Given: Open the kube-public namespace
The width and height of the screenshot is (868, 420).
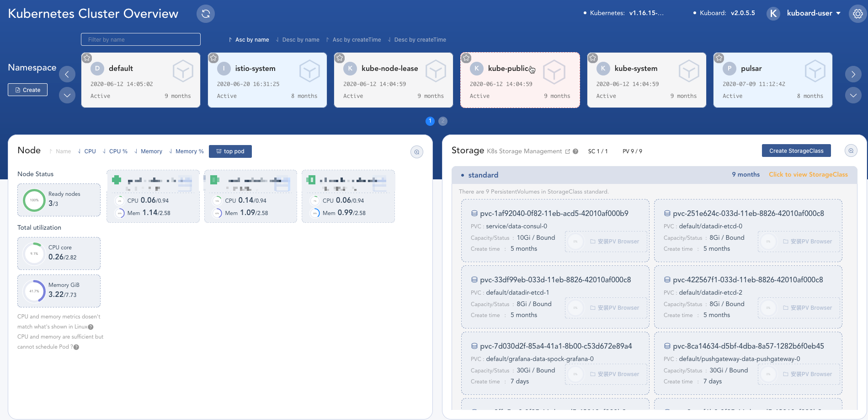Looking at the screenshot, I should [520, 80].
